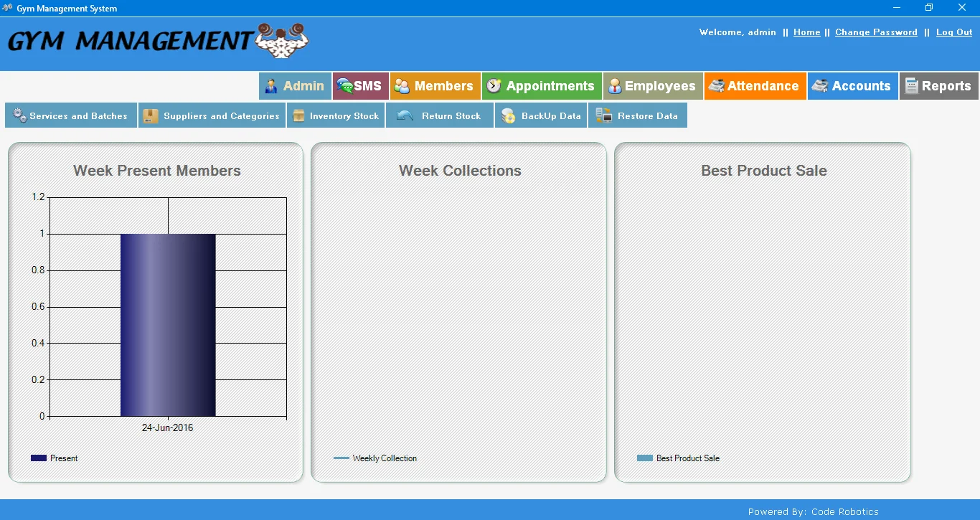Select Return Stock

(439, 115)
